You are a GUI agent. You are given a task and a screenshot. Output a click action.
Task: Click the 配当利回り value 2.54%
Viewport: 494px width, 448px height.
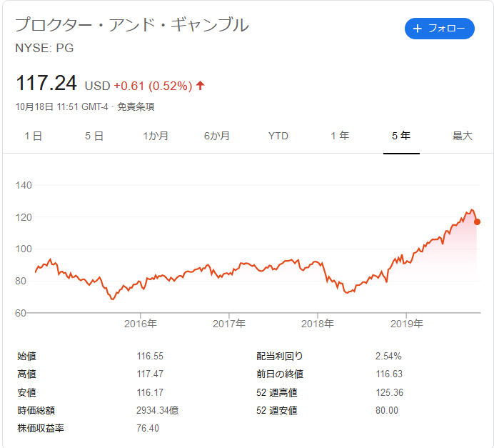click(388, 357)
